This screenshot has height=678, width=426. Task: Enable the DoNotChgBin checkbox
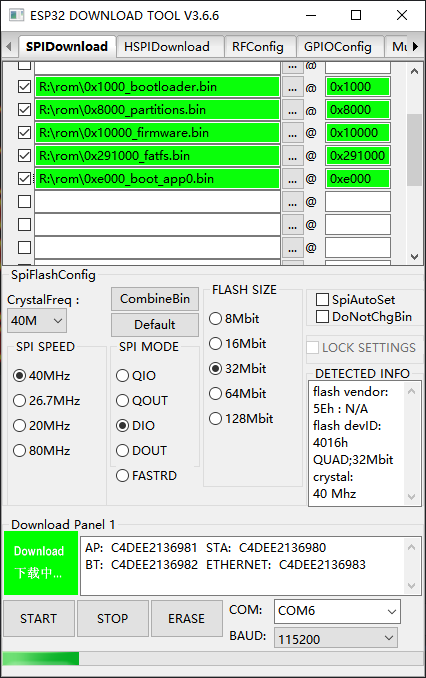pos(322,317)
